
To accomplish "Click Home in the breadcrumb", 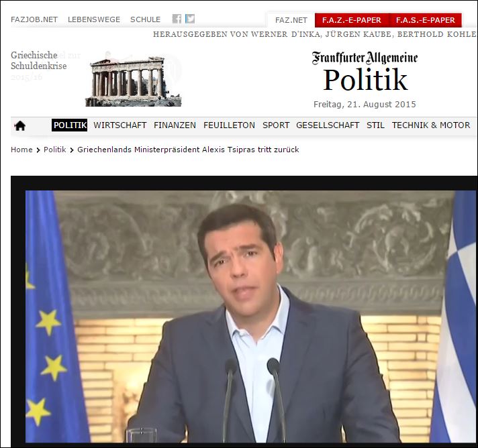I will pos(21,150).
